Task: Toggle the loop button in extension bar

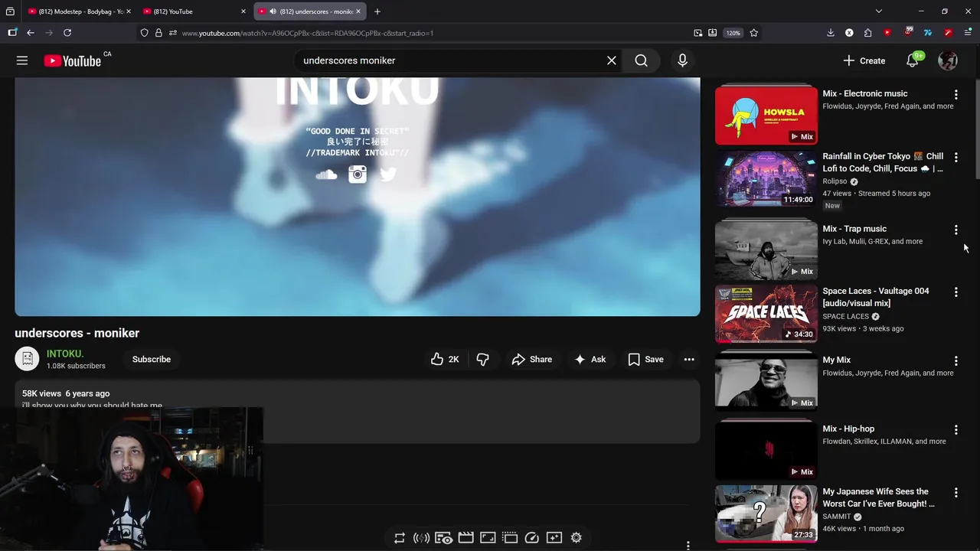Action: 400,538
